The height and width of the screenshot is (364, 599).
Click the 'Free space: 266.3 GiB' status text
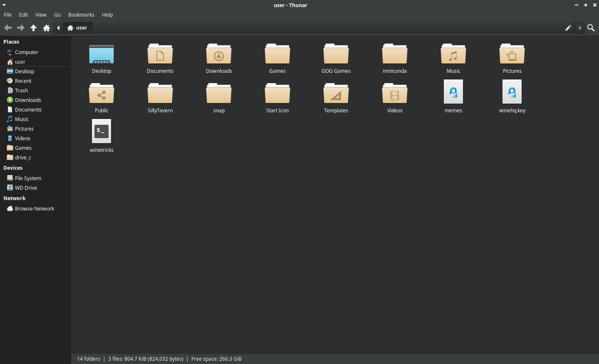216,359
